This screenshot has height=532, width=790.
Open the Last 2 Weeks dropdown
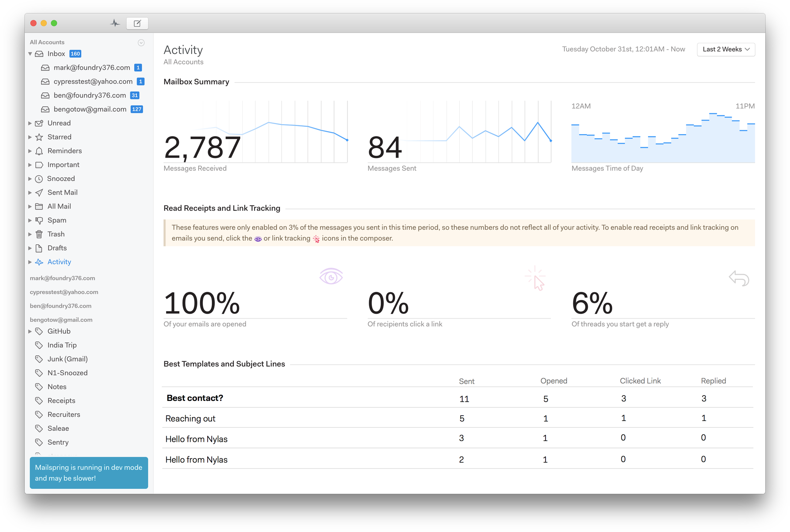[726, 49]
